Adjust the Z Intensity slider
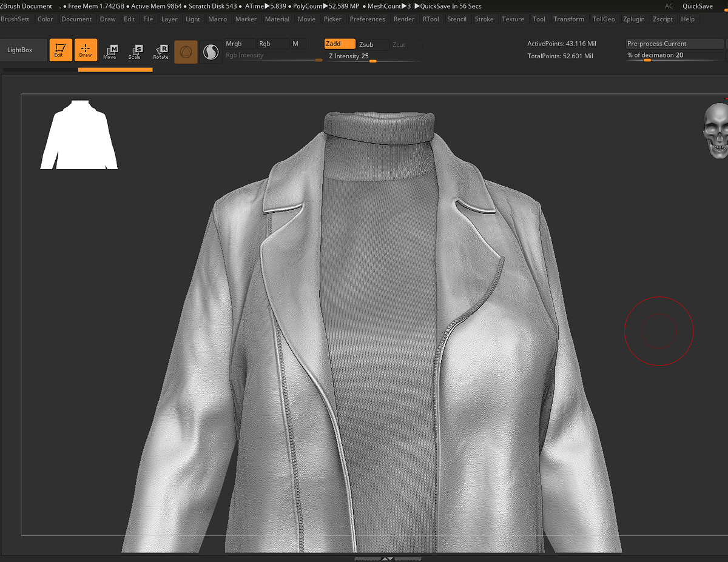Image resolution: width=728 pixels, height=562 pixels. [373, 56]
